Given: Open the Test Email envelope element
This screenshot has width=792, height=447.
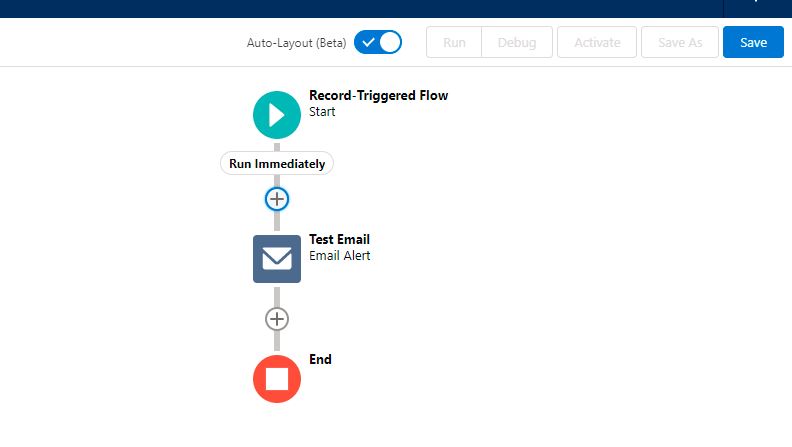Looking at the screenshot, I should [x=277, y=259].
